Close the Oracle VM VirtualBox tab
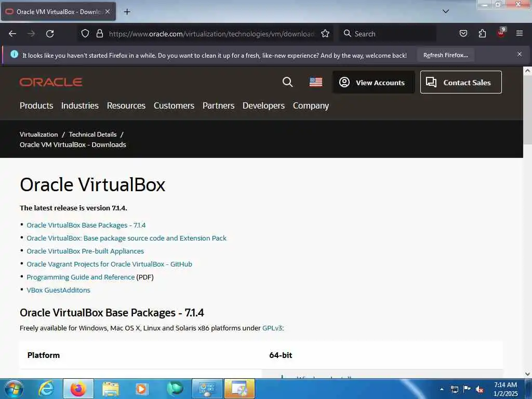The height and width of the screenshot is (399, 532). (107, 11)
